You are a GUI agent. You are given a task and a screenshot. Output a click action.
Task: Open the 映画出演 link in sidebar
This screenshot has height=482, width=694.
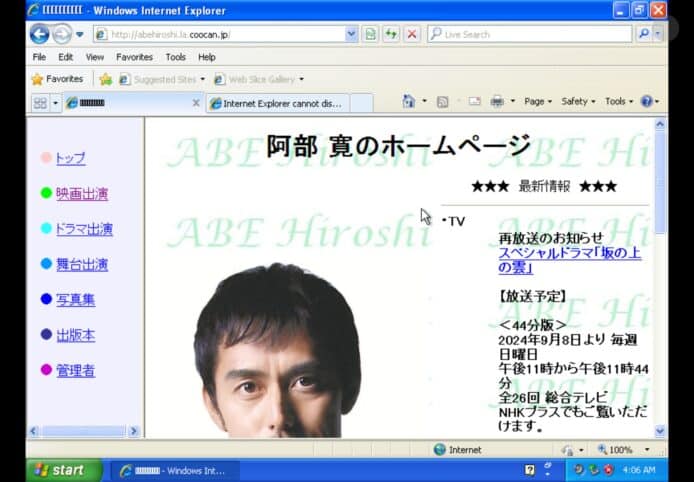pos(82,194)
